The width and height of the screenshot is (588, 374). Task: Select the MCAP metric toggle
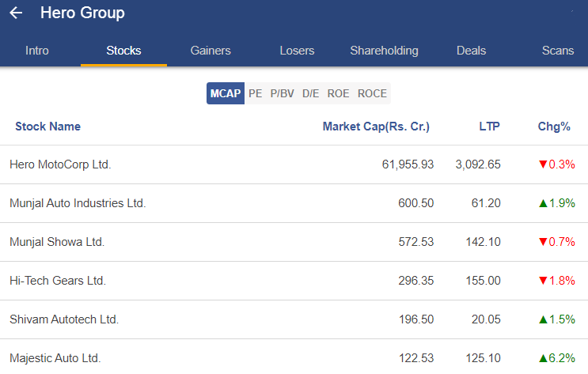tap(226, 93)
